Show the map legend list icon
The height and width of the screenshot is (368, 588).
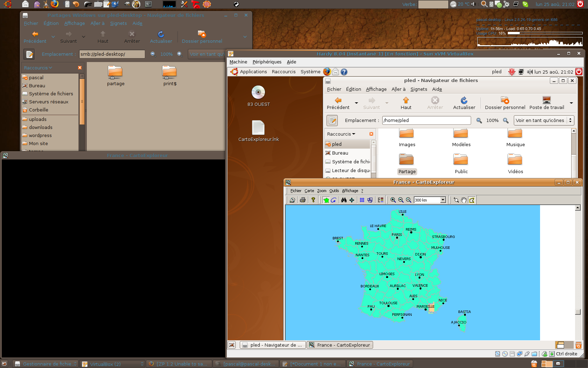tap(381, 200)
